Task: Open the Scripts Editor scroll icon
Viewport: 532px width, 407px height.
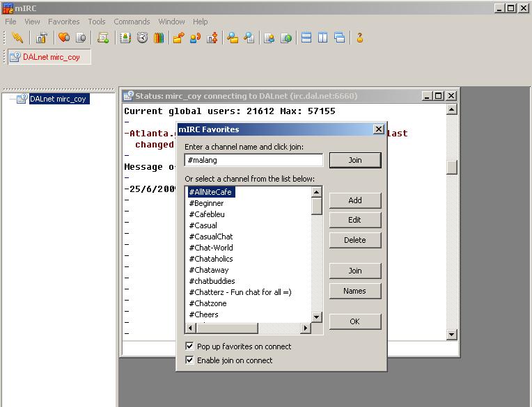Action: coord(103,38)
